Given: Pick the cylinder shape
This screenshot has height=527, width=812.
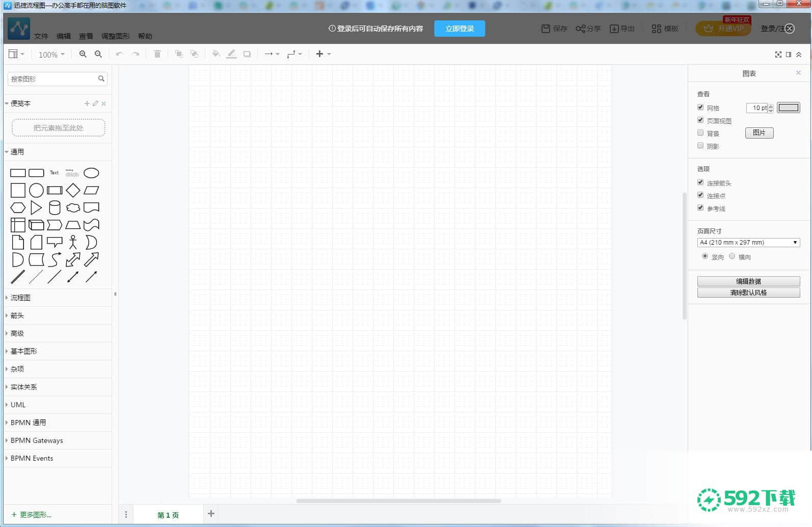Looking at the screenshot, I should point(55,207).
